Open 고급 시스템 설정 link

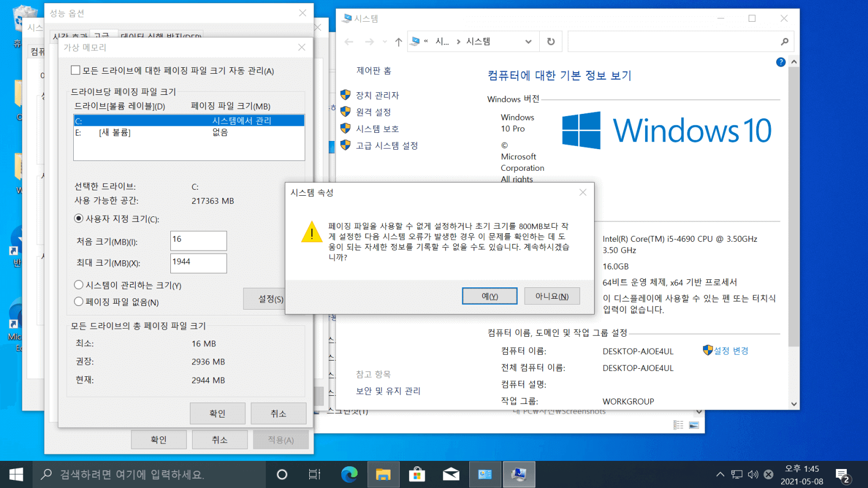coord(387,146)
